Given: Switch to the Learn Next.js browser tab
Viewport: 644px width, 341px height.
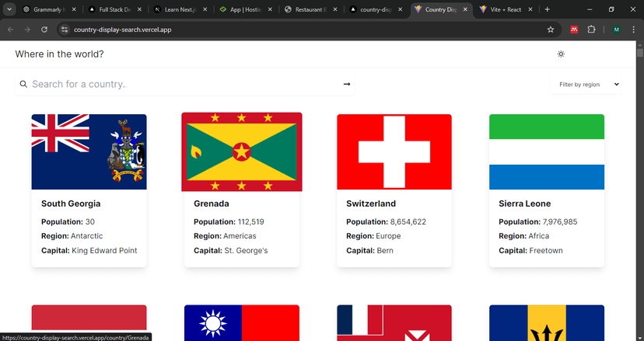Looking at the screenshot, I should 180,9.
